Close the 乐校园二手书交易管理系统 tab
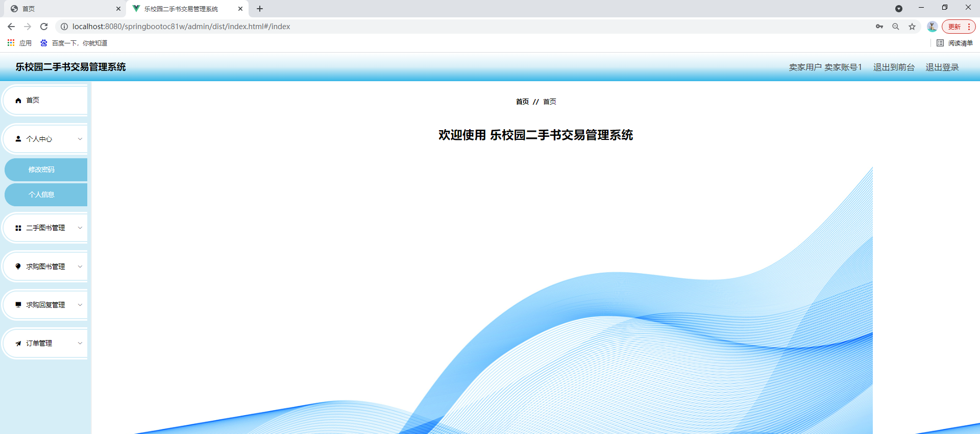Screen dimensions: 980x434 click(x=240, y=9)
